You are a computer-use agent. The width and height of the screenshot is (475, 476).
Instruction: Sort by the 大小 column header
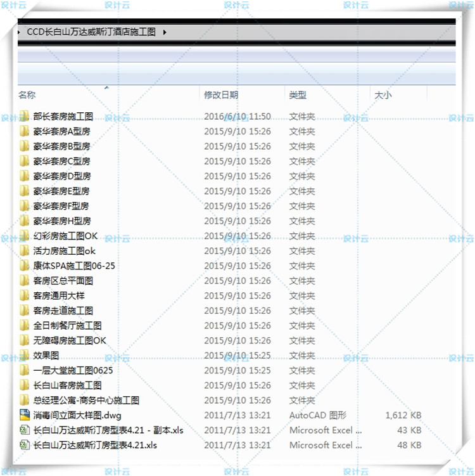click(383, 95)
